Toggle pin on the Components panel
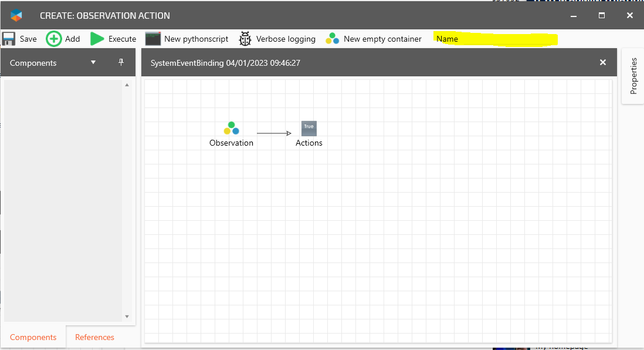Viewport: 644px width, 350px height. click(x=121, y=62)
